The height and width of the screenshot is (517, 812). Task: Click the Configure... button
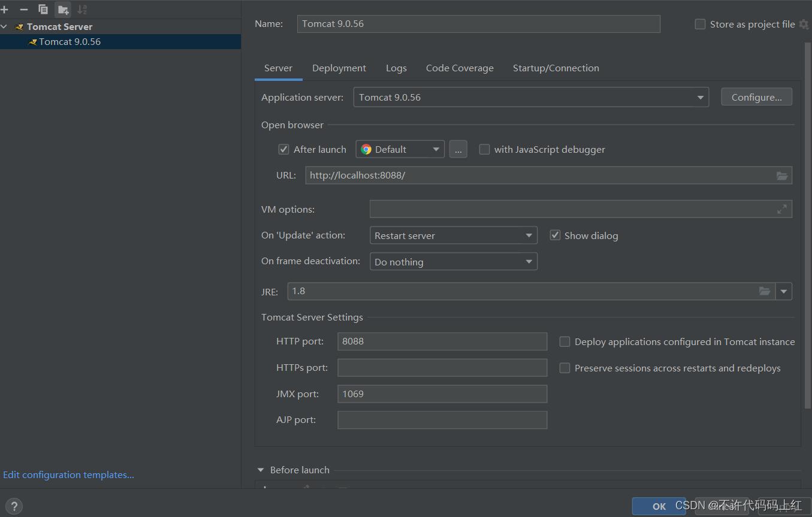(756, 97)
